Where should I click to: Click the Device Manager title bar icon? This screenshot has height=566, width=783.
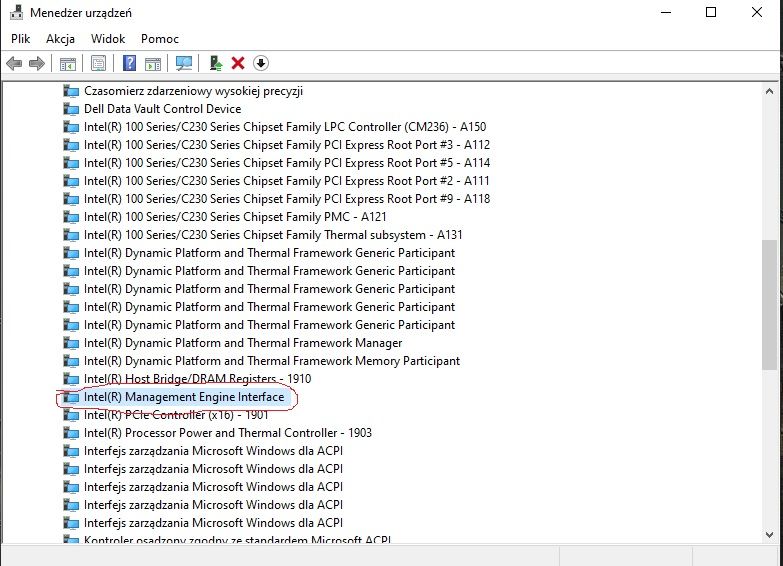pyautogui.click(x=16, y=12)
